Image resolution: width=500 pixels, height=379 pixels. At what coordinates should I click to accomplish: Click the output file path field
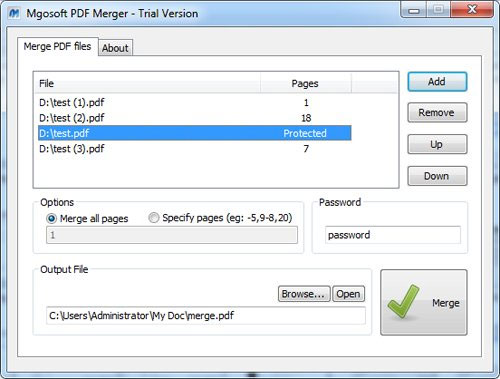(x=206, y=315)
